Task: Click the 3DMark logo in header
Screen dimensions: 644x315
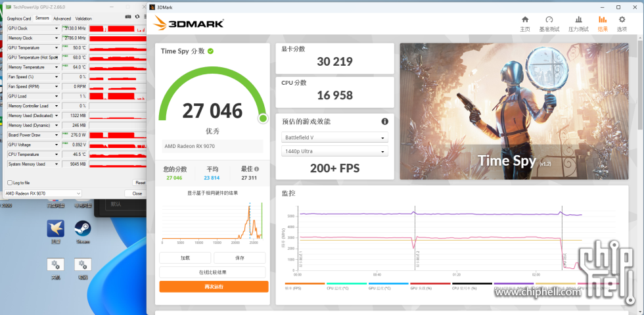Action: pyautogui.click(x=189, y=23)
